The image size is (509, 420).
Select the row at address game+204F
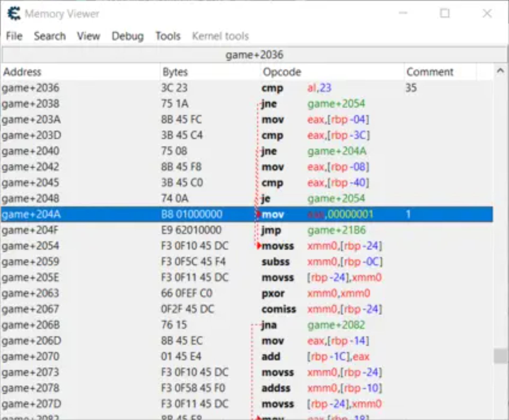[247, 230]
